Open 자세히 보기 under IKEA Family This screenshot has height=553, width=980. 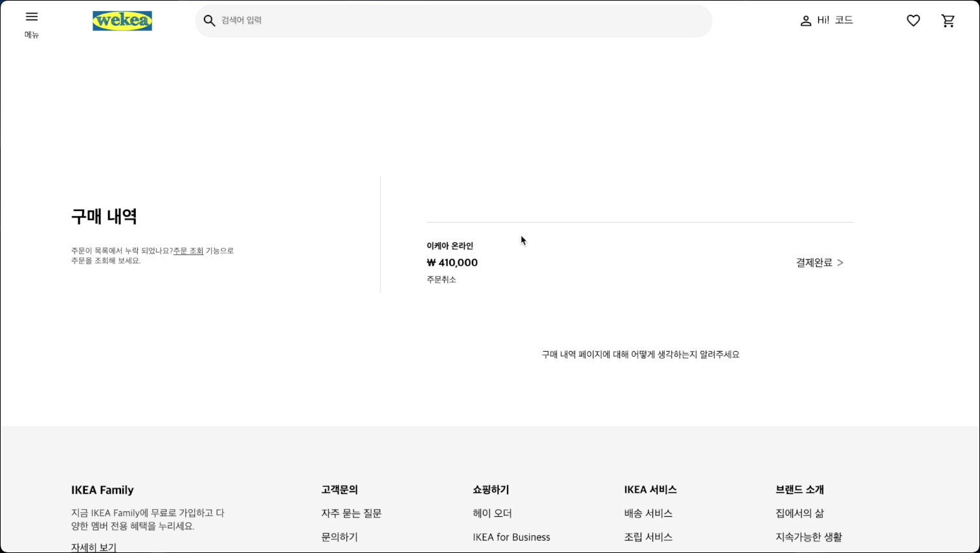point(93,547)
